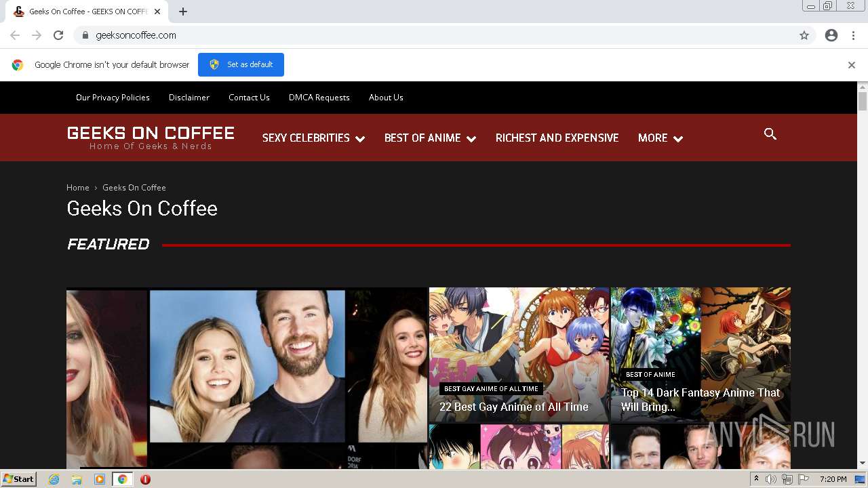Click the vertical scrollbar thumb
The width and height of the screenshot is (868, 488).
point(863,102)
